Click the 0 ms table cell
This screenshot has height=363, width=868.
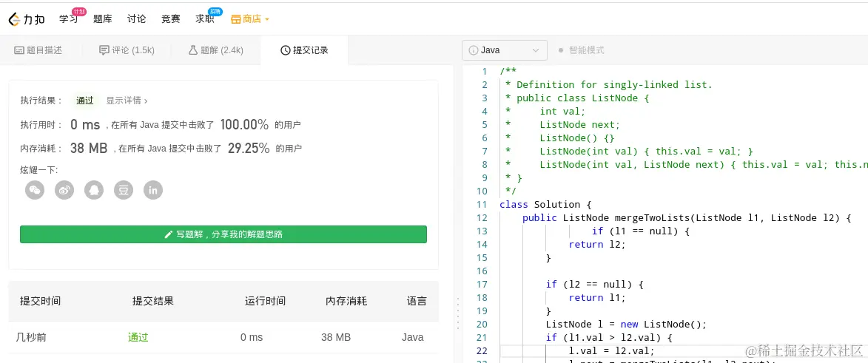click(x=252, y=337)
